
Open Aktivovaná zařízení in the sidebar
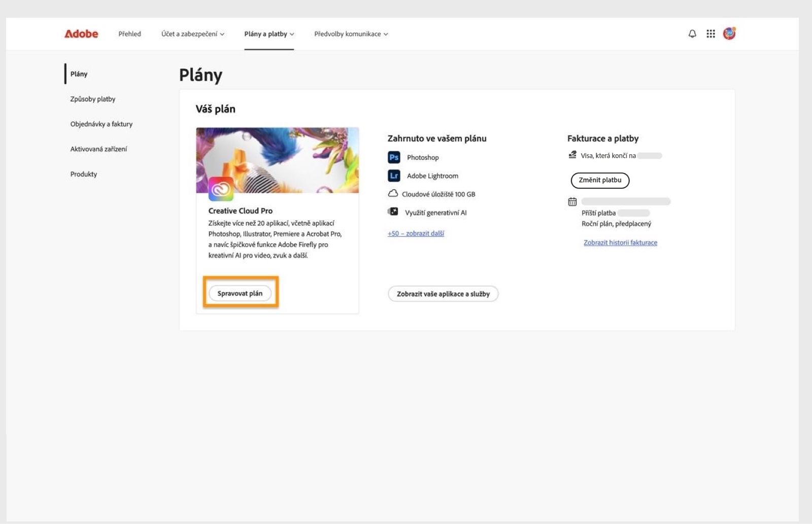[98, 149]
